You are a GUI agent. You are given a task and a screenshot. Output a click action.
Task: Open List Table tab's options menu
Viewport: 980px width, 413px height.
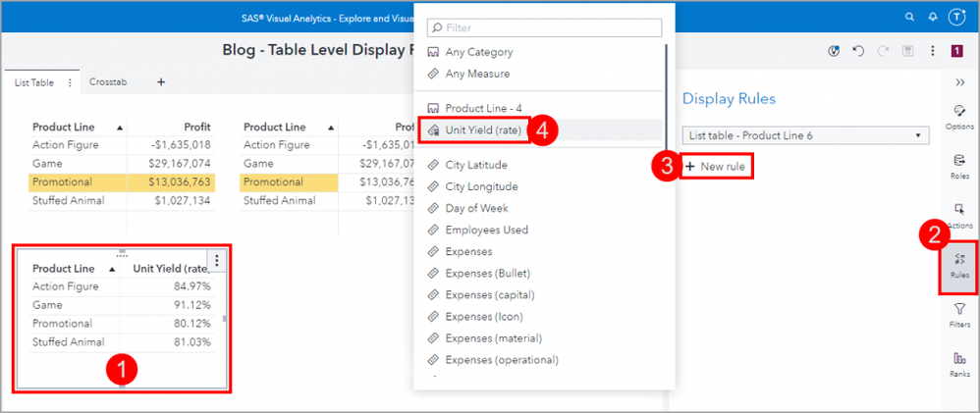(70, 82)
